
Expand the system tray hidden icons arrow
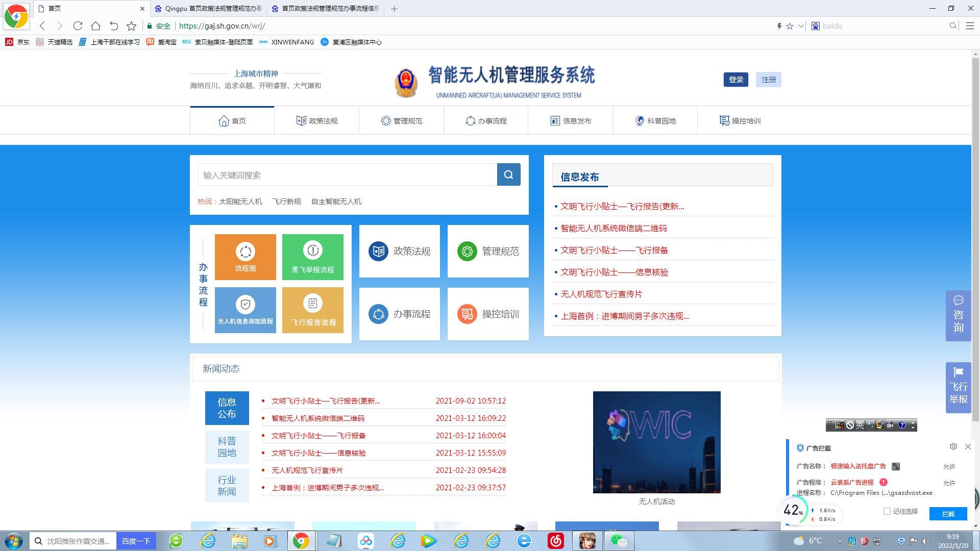[840, 541]
